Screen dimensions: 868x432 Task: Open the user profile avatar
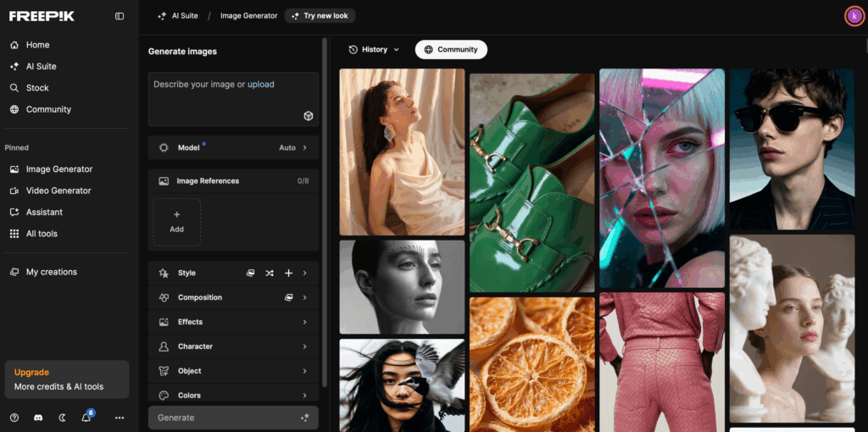coord(854,16)
